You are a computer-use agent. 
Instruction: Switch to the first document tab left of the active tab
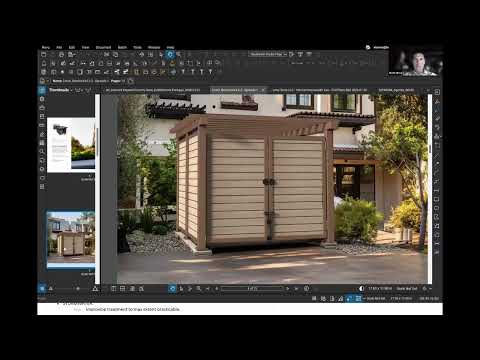(x=153, y=90)
